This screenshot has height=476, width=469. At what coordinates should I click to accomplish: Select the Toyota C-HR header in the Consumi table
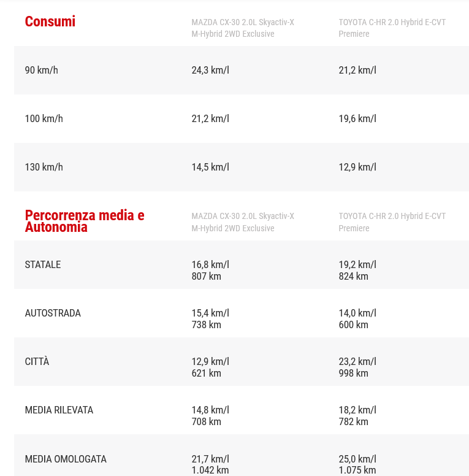[x=392, y=28]
